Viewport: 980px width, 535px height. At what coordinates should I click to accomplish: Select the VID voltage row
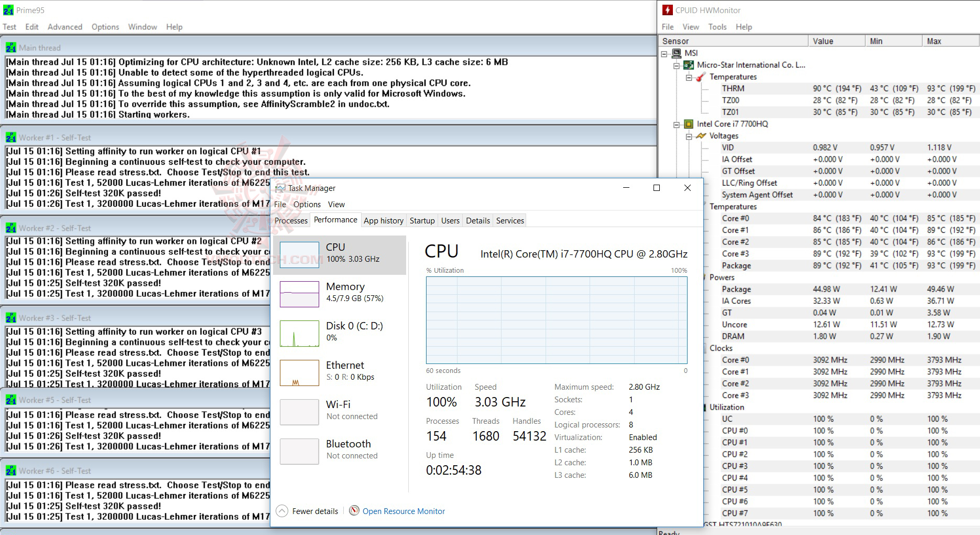(848, 148)
